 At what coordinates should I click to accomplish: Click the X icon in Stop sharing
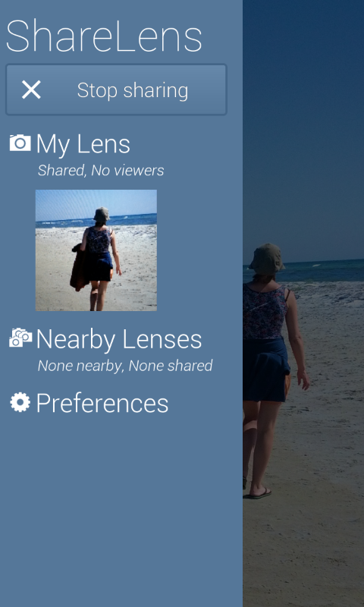click(x=31, y=90)
